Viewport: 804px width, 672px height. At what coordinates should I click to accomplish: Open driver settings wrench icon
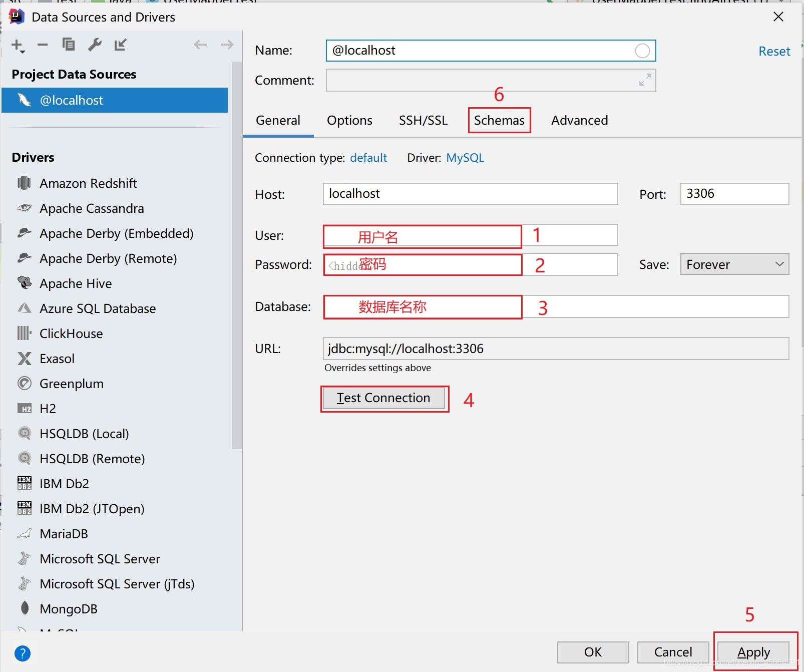click(x=95, y=45)
